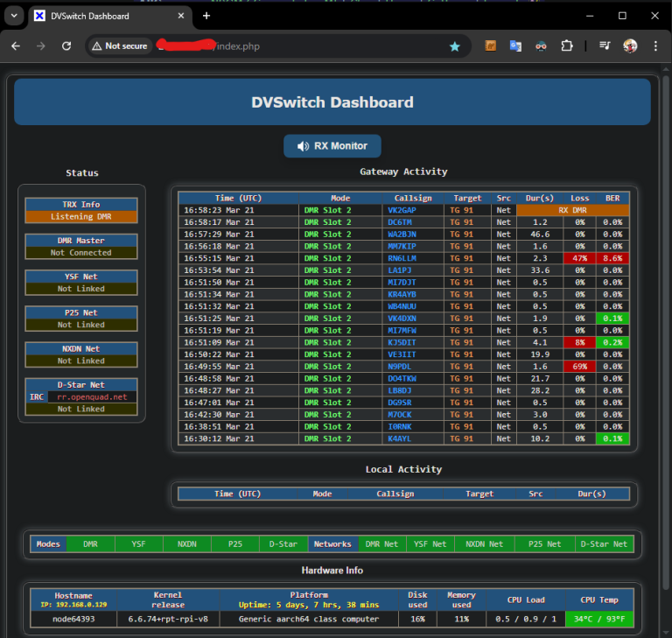Bookmark this page with the star icon
The width and height of the screenshot is (672, 638).
pyautogui.click(x=454, y=46)
